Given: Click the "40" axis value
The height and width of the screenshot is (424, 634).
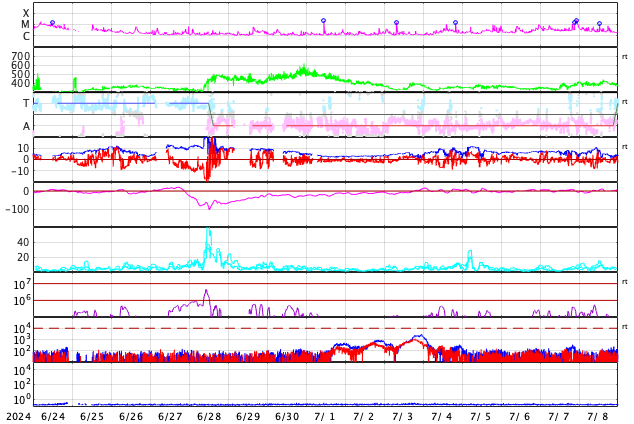Looking at the screenshot, I should click(x=23, y=242).
